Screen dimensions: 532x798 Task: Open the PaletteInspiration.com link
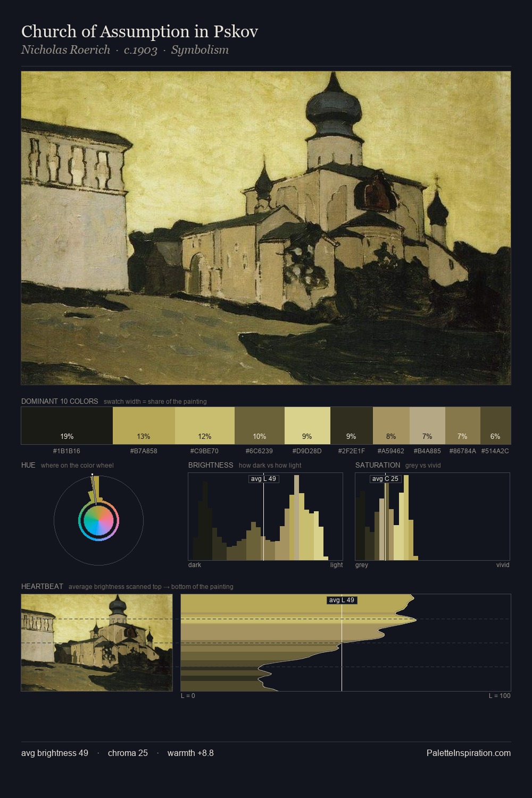click(x=469, y=753)
